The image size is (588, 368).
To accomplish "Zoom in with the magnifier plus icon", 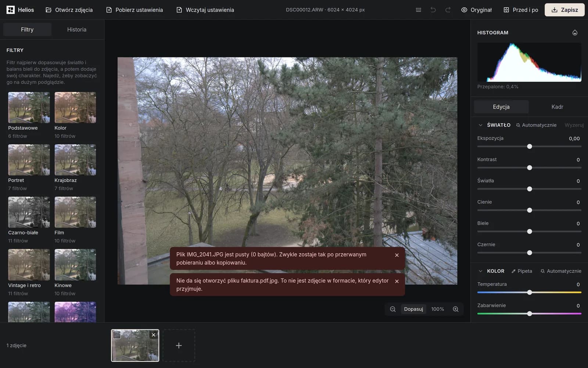I will [456, 309].
